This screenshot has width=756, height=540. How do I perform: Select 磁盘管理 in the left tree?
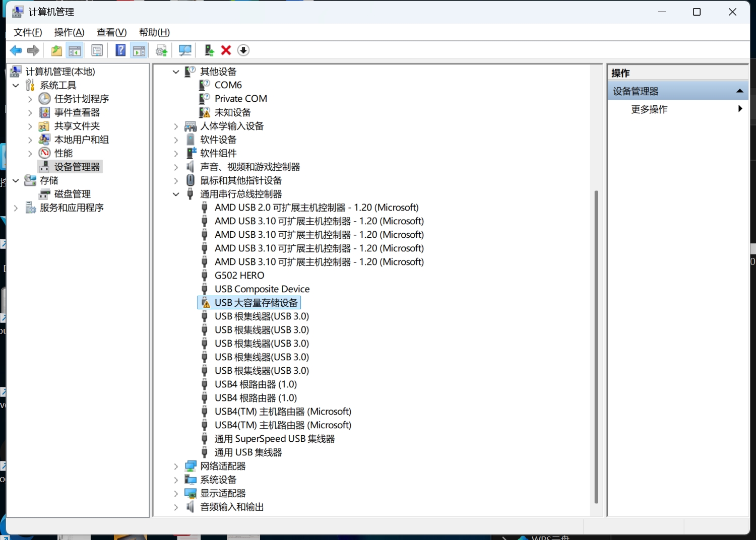73,194
